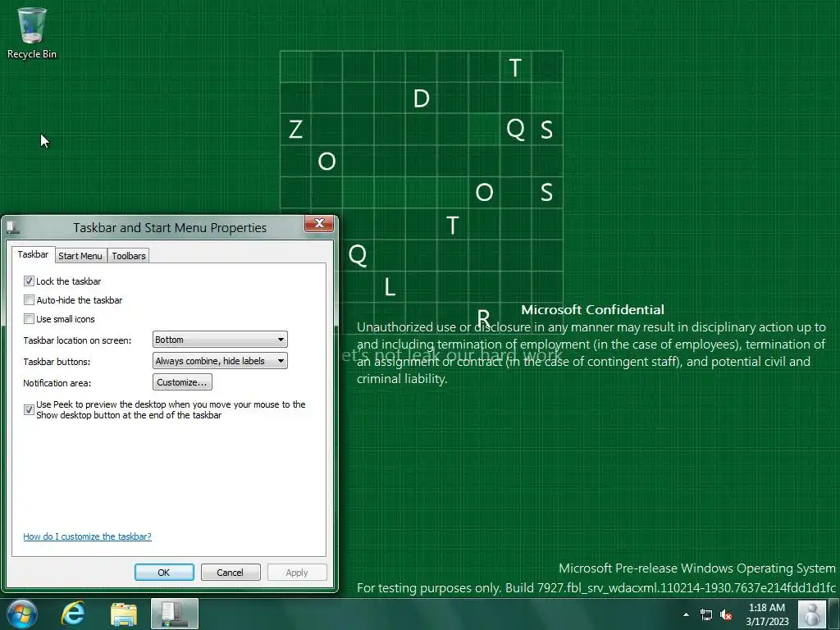The width and height of the screenshot is (840, 630).
Task: Open the network tray icon
Action: pyautogui.click(x=706, y=615)
